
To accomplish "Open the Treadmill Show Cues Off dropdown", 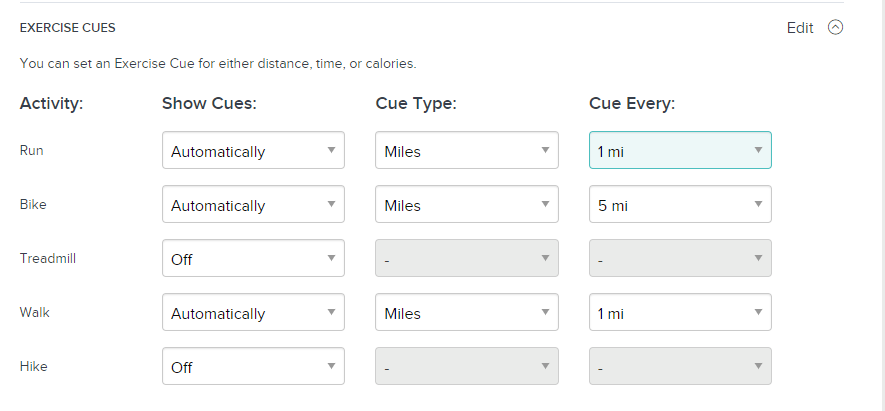I will 253,258.
